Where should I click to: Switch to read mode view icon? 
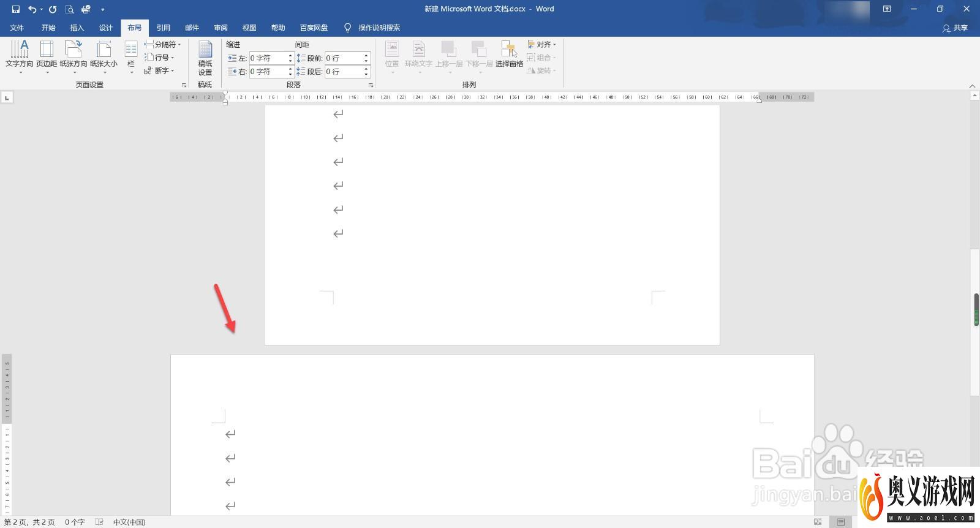coord(818,522)
